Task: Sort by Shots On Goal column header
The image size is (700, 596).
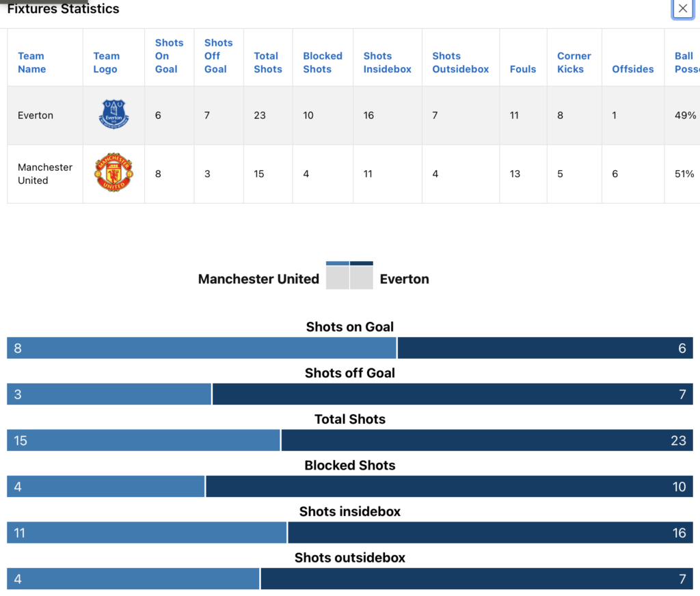Action: (169, 56)
